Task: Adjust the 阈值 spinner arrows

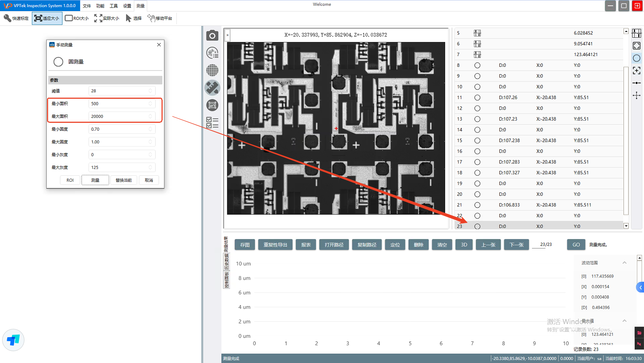Action: pos(150,91)
